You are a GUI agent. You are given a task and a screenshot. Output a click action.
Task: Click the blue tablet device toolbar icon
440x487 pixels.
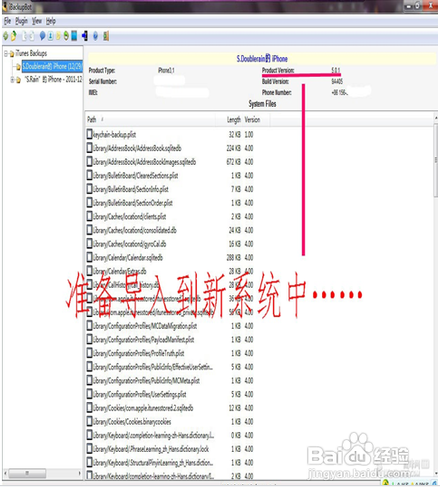pyautogui.click(x=74, y=36)
